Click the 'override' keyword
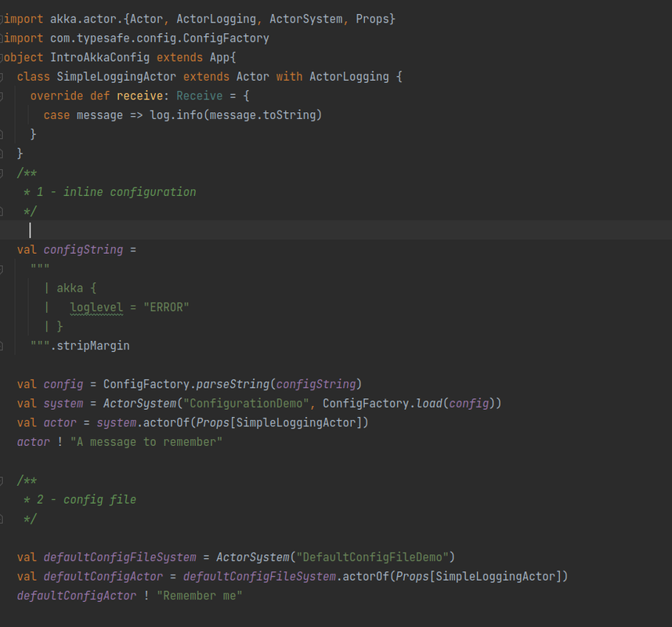The image size is (672, 627). coord(56,96)
